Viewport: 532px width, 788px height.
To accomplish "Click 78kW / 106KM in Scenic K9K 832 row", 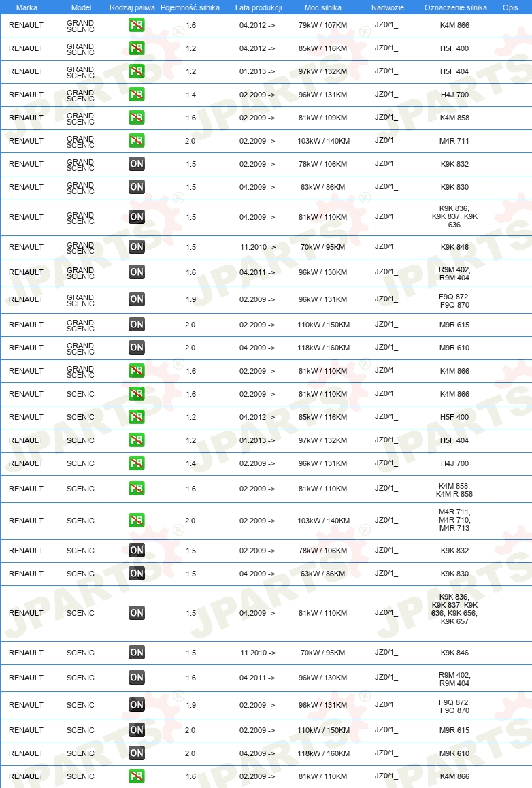I will tap(322, 551).
